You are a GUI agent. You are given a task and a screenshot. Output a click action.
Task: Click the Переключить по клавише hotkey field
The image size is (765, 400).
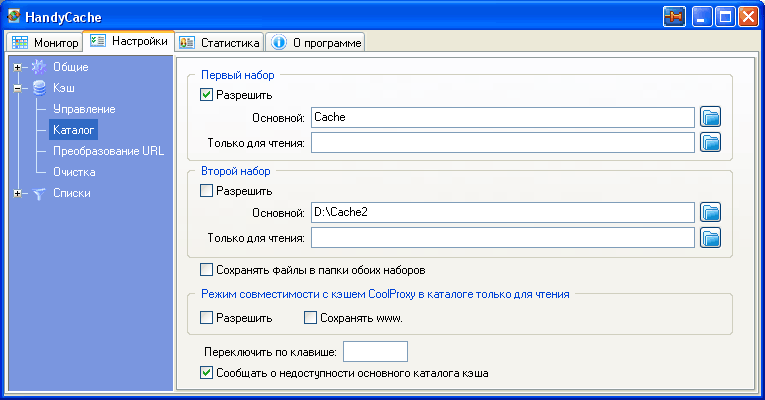(375, 351)
